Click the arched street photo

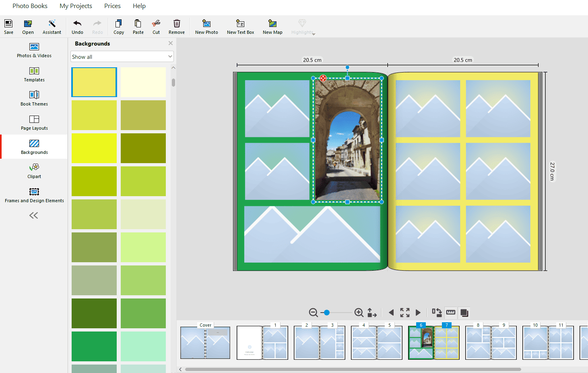[347, 140]
